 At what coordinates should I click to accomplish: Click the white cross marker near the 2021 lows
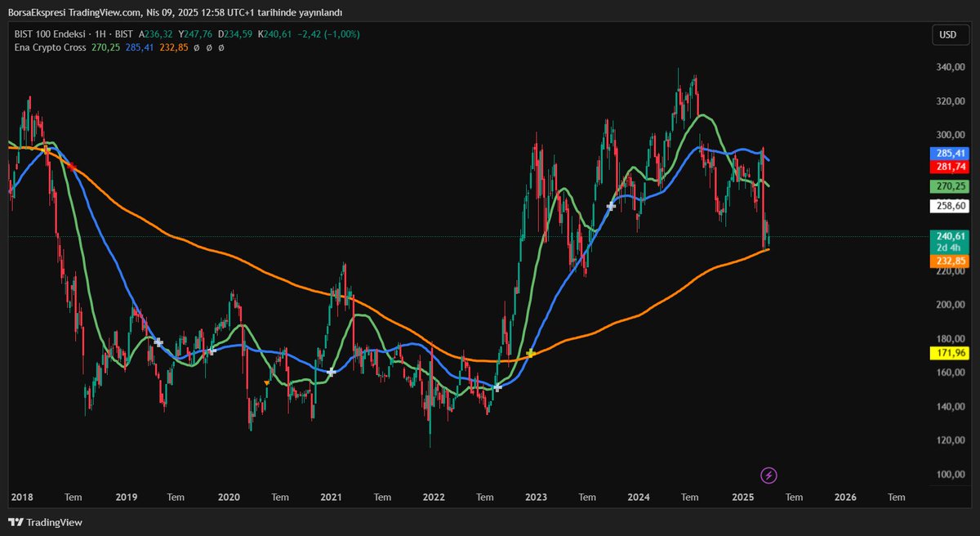point(331,372)
